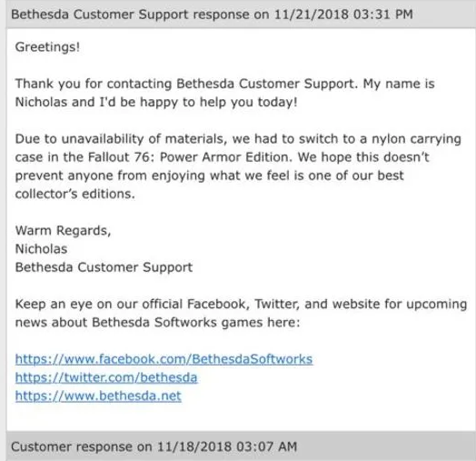Click the Greetings! line
Image resolution: width=476 pixels, height=461 pixels.
(47, 47)
